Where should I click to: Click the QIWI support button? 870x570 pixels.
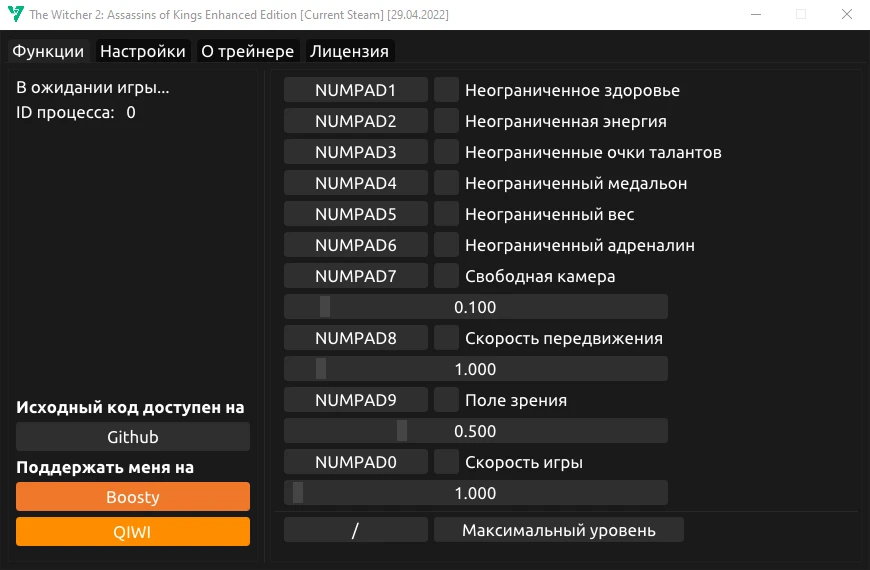coord(133,532)
